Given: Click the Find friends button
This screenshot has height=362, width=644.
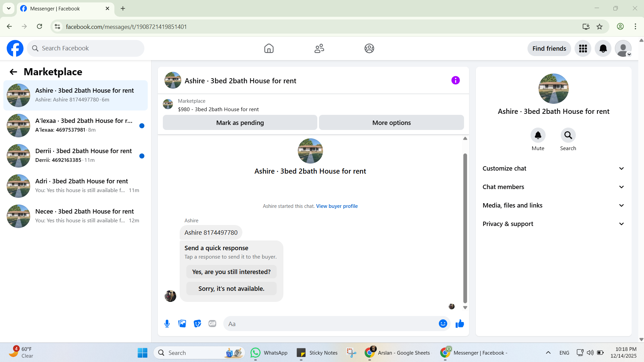Looking at the screenshot, I should [549, 48].
